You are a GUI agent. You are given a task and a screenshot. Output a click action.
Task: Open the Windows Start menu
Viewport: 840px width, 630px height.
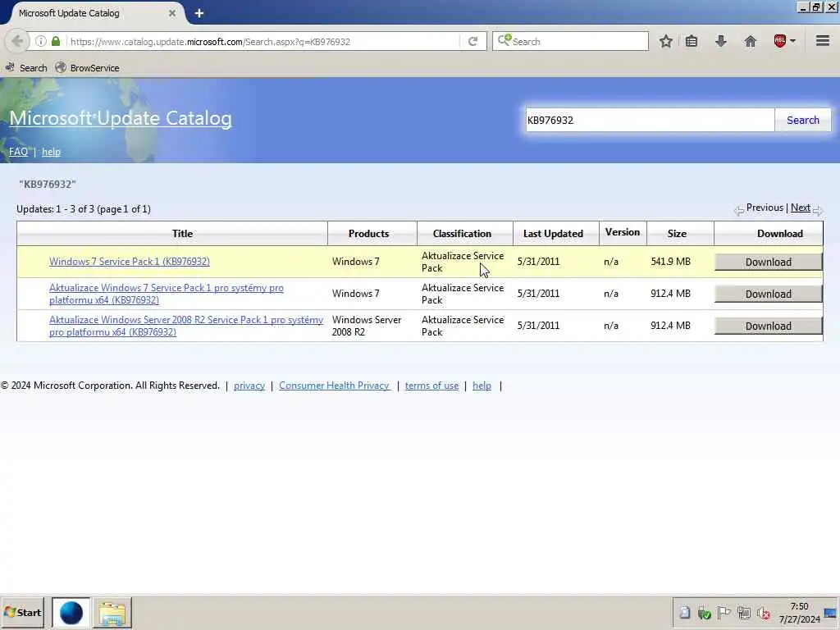22,612
